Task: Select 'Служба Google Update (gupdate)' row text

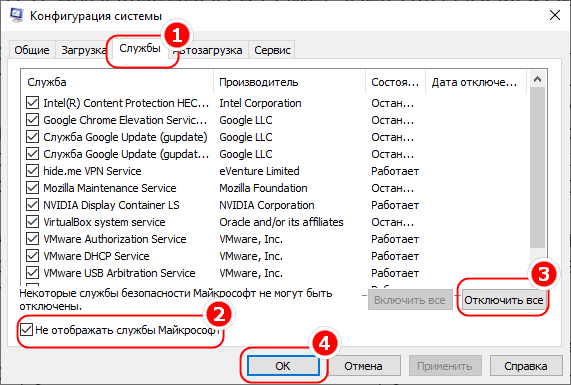Action: [x=125, y=137]
